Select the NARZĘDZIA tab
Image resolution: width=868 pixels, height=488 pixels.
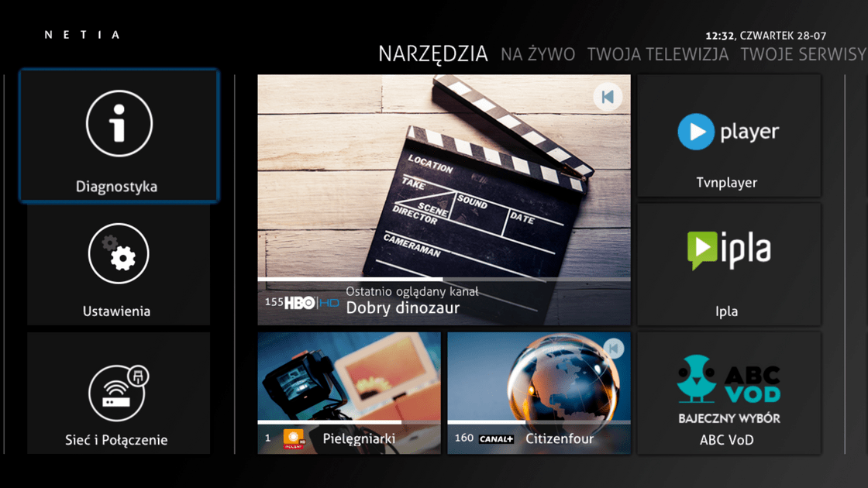coord(432,54)
